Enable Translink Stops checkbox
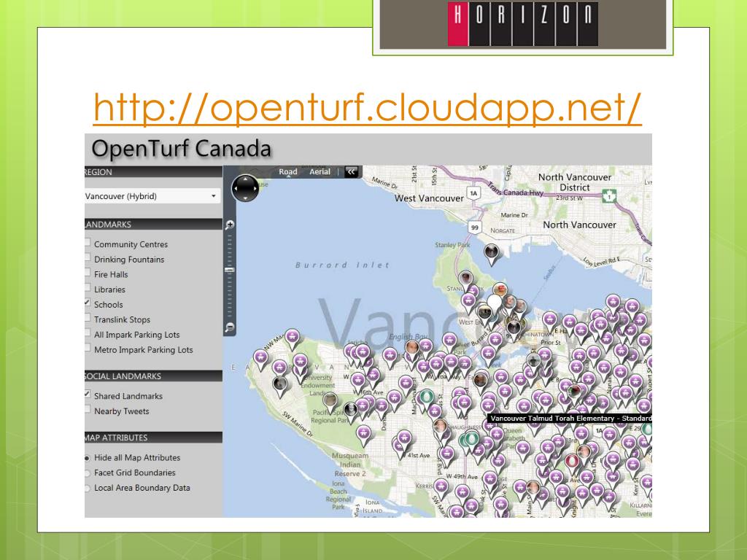 [x=88, y=318]
